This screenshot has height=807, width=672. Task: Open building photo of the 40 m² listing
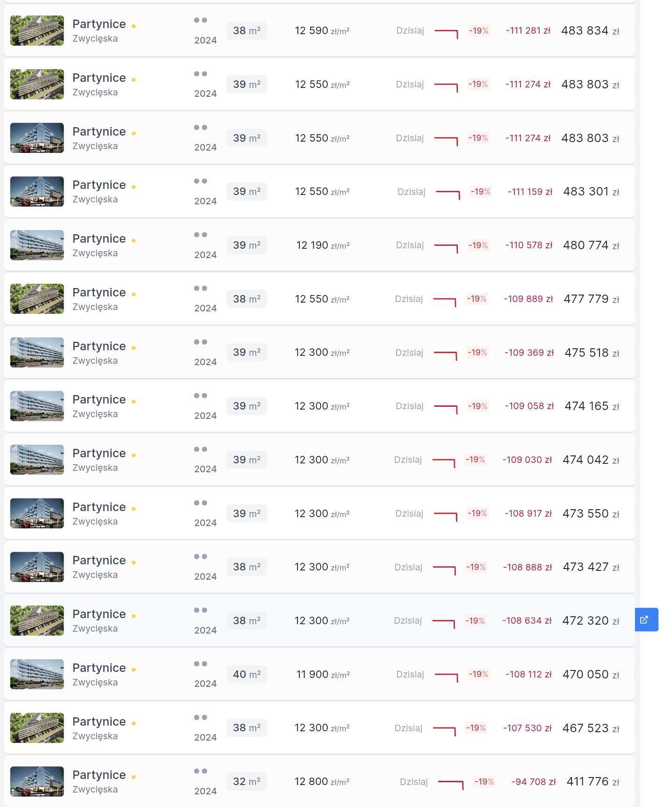coord(37,674)
